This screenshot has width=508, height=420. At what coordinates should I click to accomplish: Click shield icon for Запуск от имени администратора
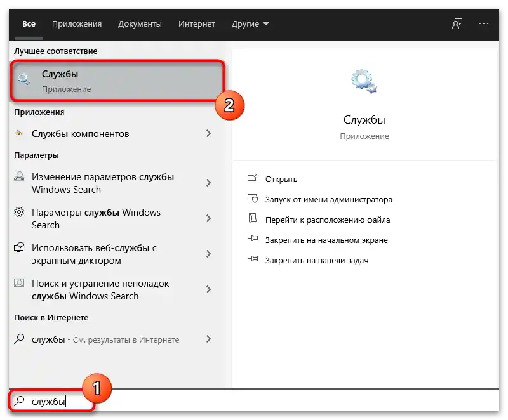(x=252, y=199)
